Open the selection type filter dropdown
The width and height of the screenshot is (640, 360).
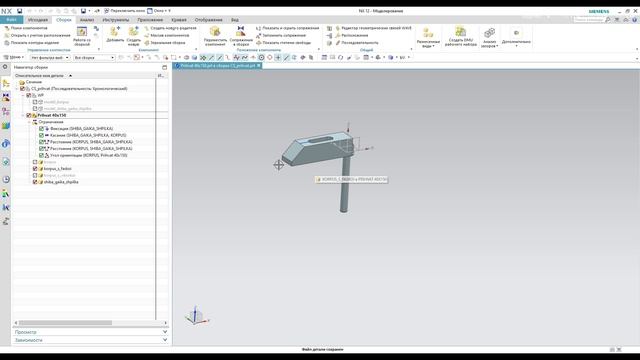(x=50, y=58)
